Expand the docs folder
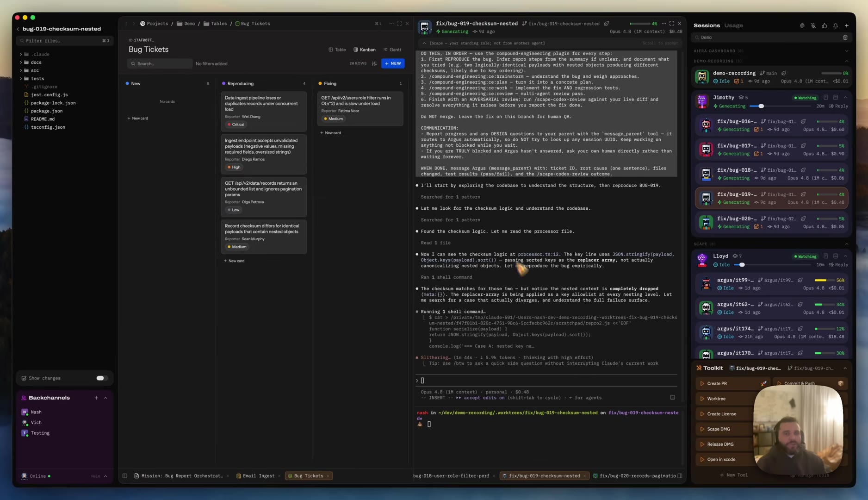The width and height of the screenshot is (868, 500). tap(21, 62)
